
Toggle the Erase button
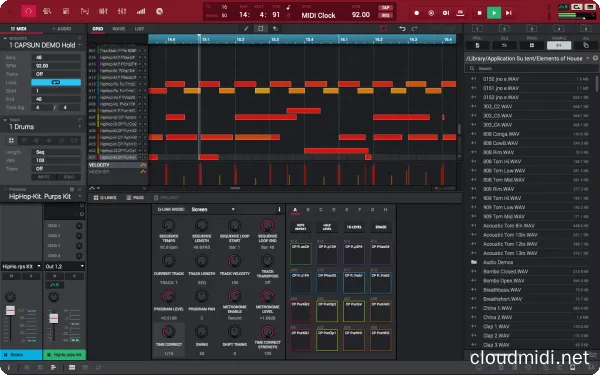click(381, 227)
